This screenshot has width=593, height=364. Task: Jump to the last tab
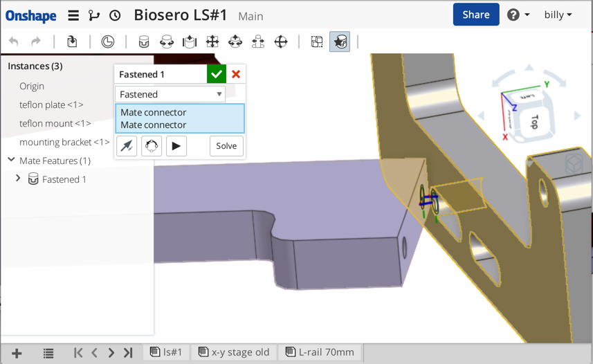tap(128, 353)
